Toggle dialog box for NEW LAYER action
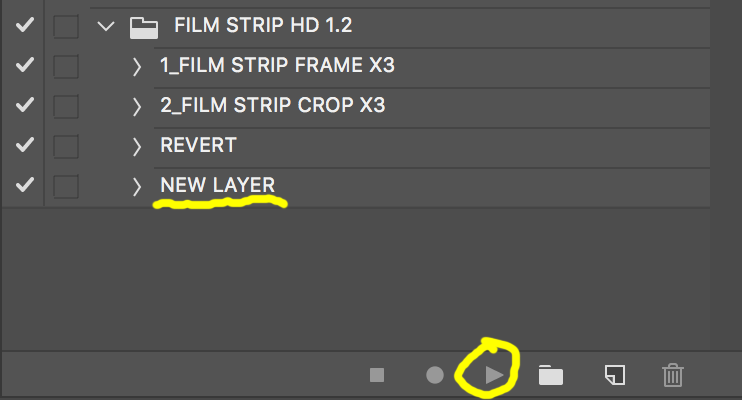 click(66, 187)
